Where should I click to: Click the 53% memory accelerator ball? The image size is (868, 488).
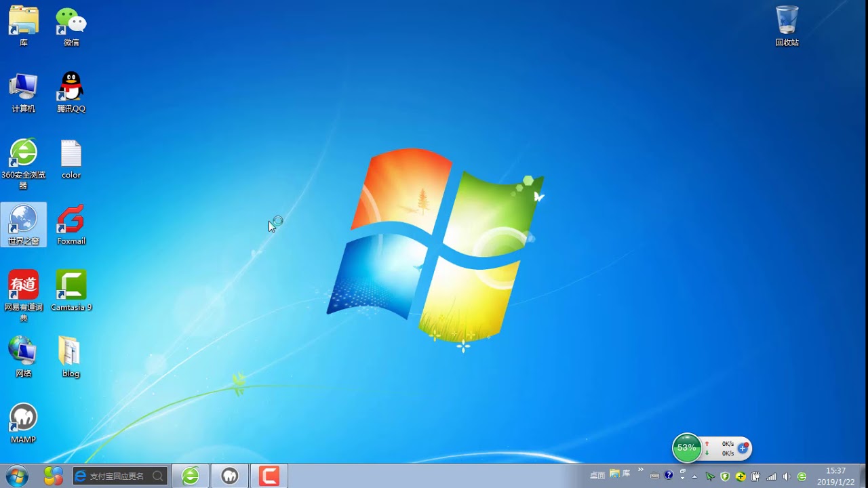coord(686,448)
